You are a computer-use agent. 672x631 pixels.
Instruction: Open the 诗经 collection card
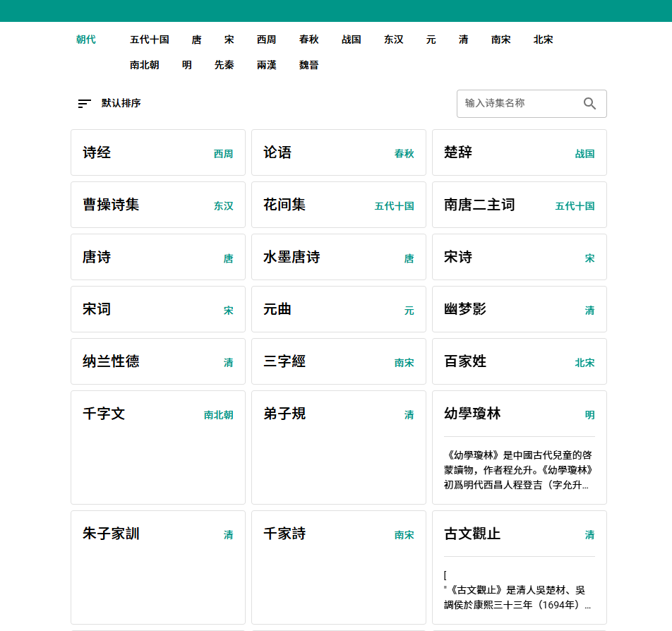(158, 152)
